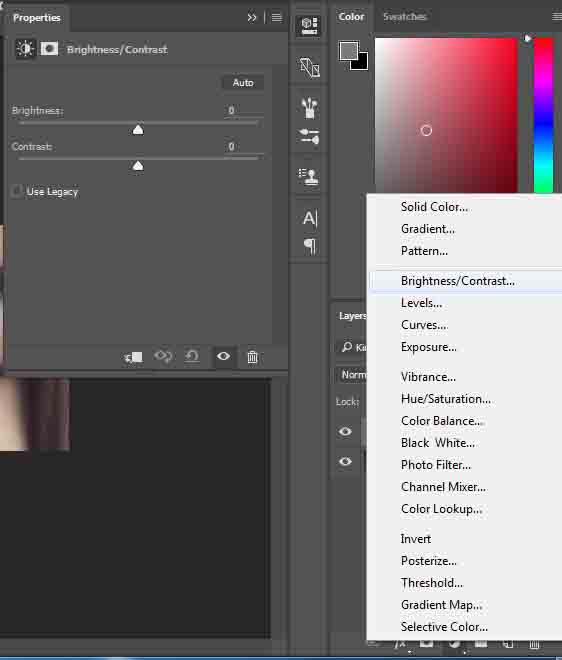Image resolution: width=562 pixels, height=660 pixels.
Task: Open the Character panel icon
Action: point(310,218)
